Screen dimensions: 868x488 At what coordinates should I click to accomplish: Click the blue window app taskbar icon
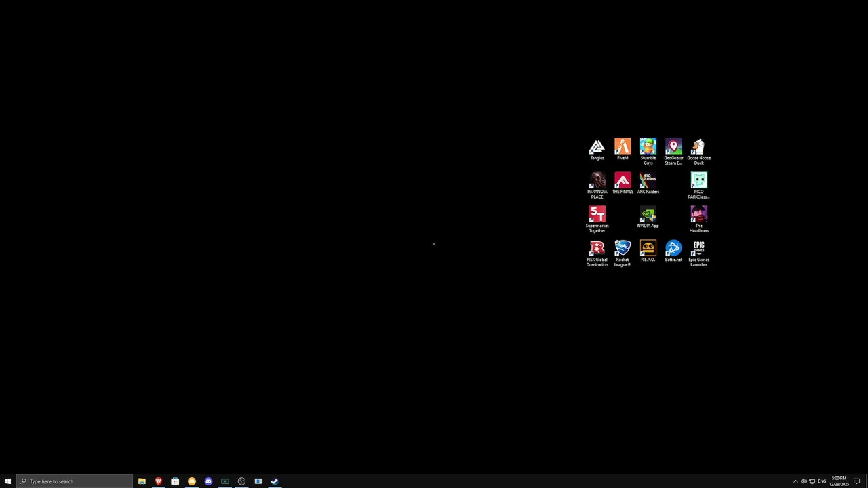(x=258, y=481)
